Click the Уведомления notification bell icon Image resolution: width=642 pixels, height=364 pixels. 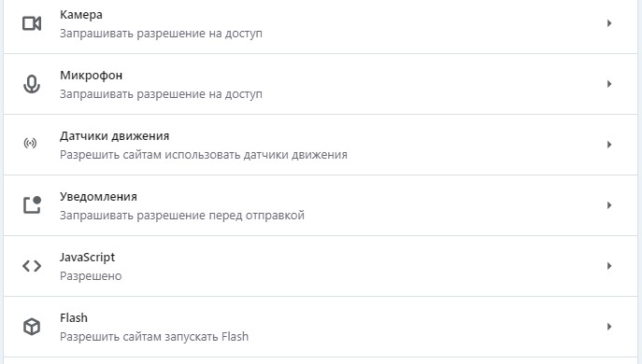[32, 205]
